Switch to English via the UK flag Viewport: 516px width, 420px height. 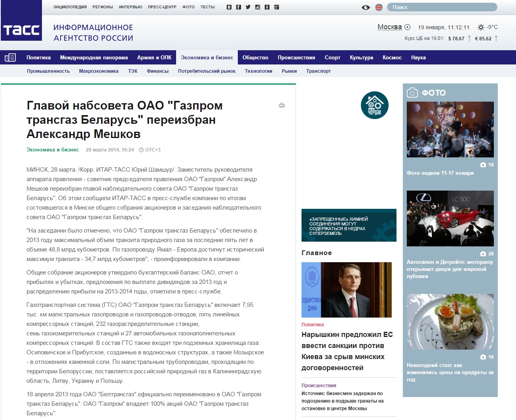pos(379,7)
